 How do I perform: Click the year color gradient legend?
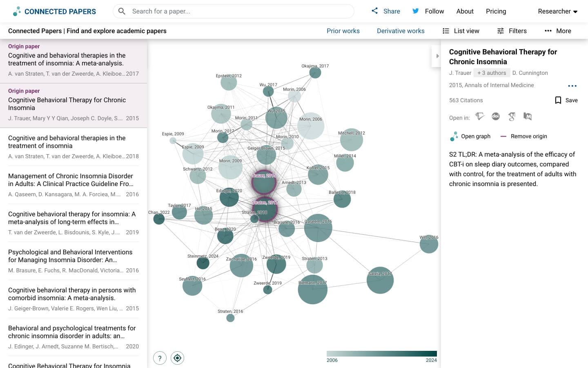pos(382,354)
